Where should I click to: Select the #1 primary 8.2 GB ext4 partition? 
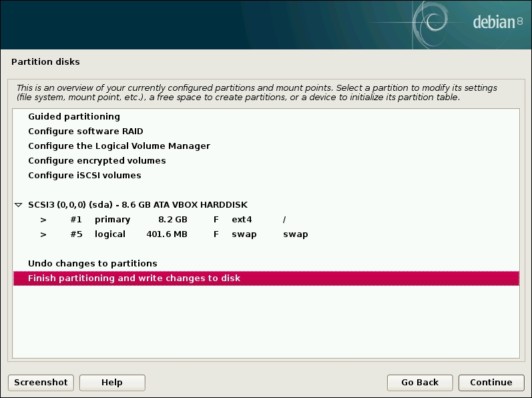point(266,220)
